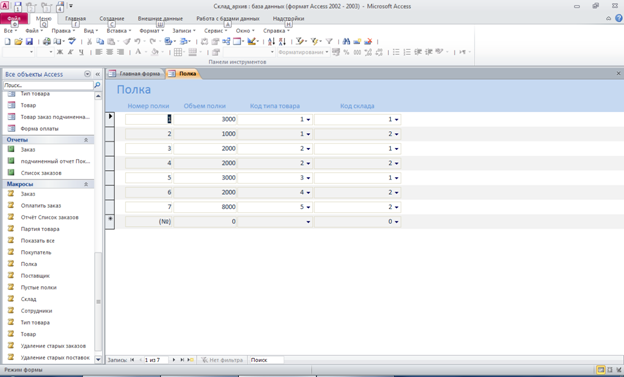Open Код типа товара dropdown for shelf 5

click(x=308, y=178)
